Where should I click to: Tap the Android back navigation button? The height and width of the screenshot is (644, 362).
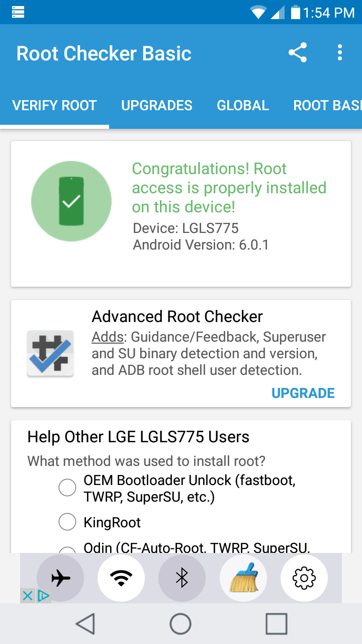click(x=85, y=624)
